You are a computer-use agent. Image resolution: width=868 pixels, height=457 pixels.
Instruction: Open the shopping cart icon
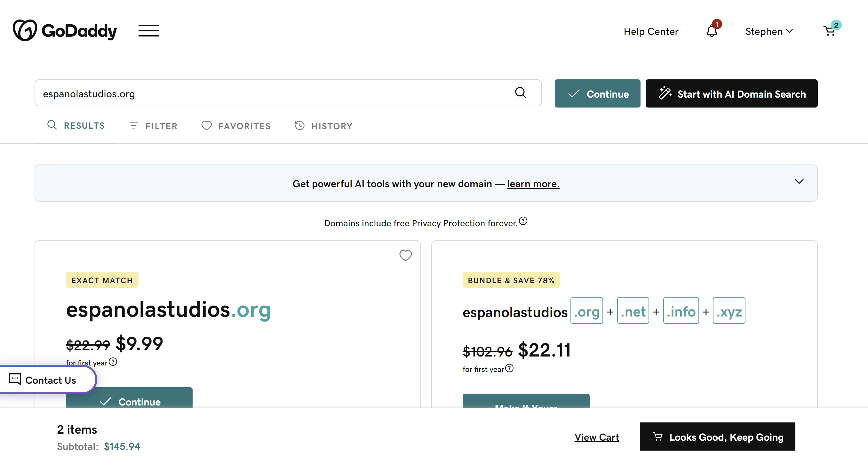[830, 31]
